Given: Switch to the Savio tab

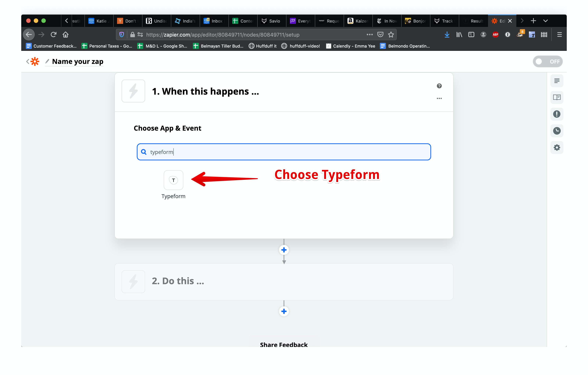Looking at the screenshot, I should 271,21.
